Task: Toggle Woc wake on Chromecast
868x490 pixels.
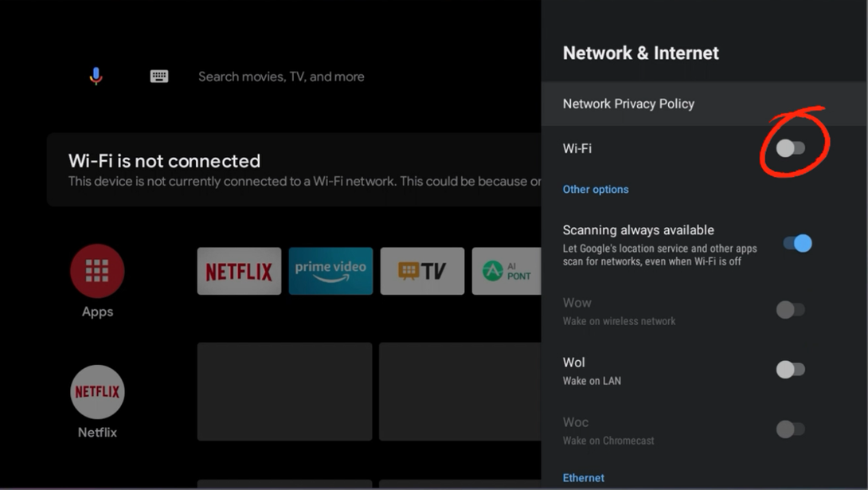Action: pyautogui.click(x=791, y=429)
